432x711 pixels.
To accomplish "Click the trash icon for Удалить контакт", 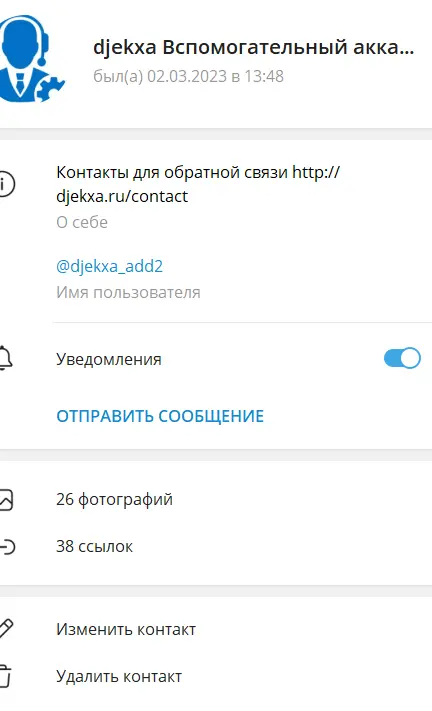I will pyautogui.click(x=5, y=676).
